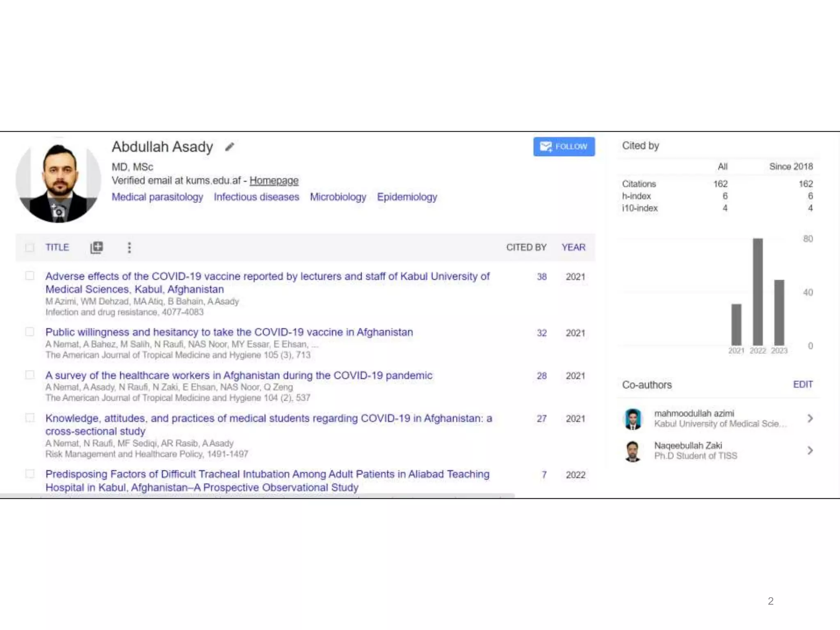
Task: Click mahmoodullah azimi co-author avatar
Action: (x=633, y=419)
